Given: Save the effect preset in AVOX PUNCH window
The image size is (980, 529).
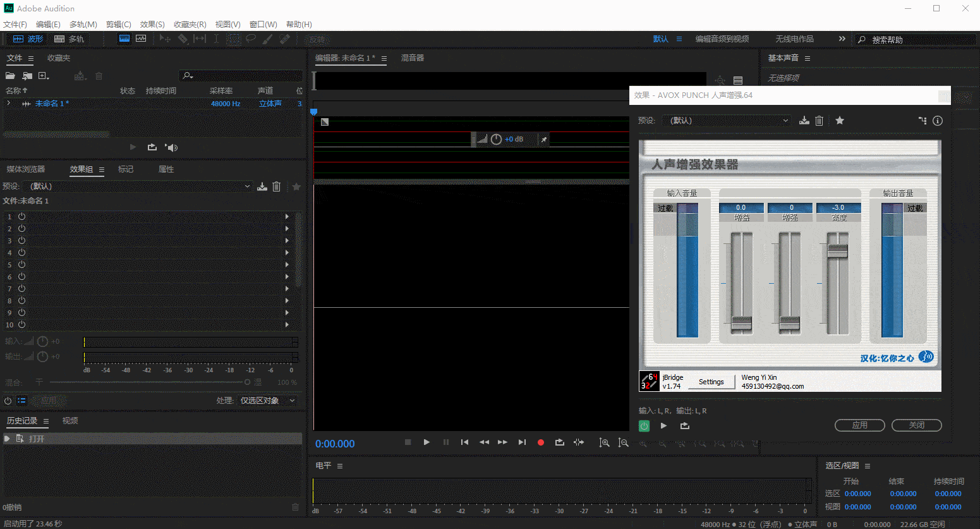Looking at the screenshot, I should (804, 121).
